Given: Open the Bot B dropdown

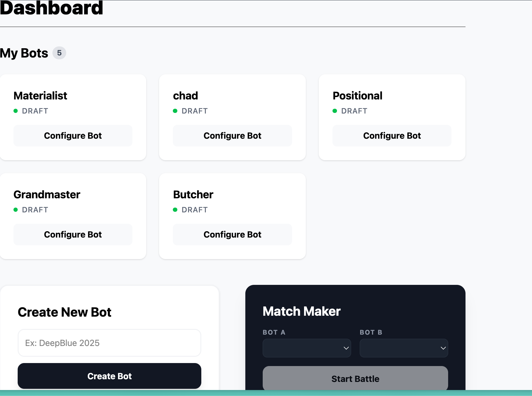Looking at the screenshot, I should [x=404, y=348].
